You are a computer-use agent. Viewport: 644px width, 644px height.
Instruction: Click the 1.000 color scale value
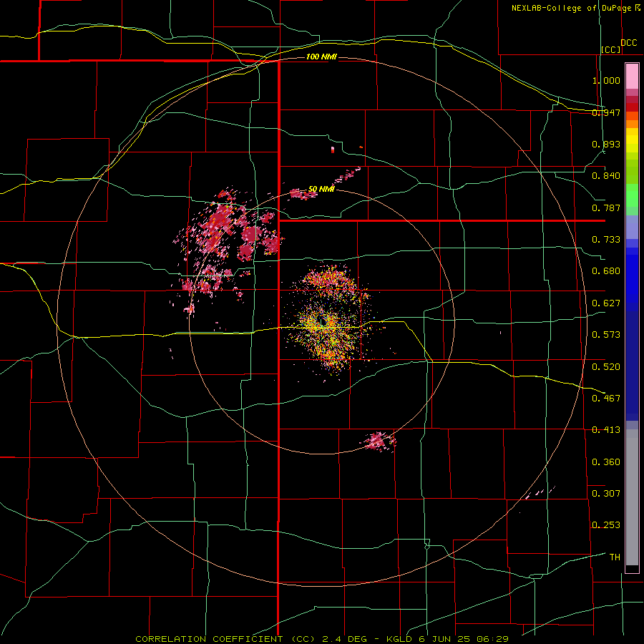click(606, 80)
